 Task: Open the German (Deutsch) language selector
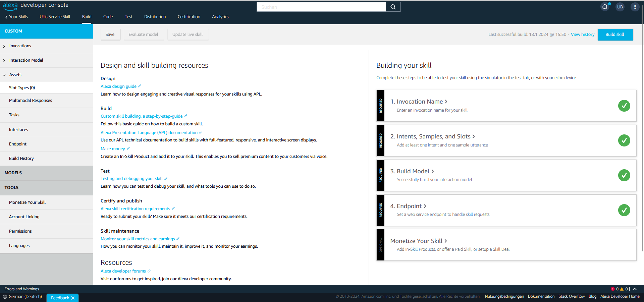point(22,297)
